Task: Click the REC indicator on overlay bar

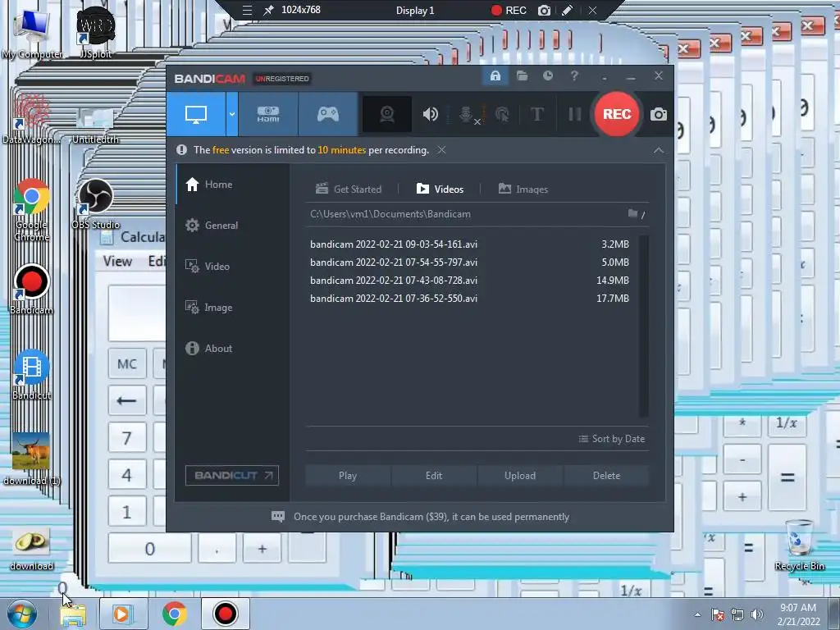Action: [509, 10]
